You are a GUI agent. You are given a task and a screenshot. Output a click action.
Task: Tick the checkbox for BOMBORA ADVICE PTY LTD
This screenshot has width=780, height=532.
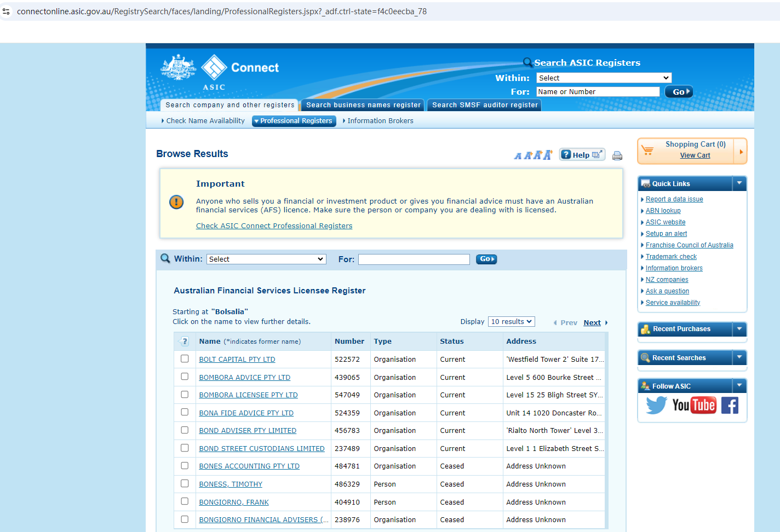point(185,377)
